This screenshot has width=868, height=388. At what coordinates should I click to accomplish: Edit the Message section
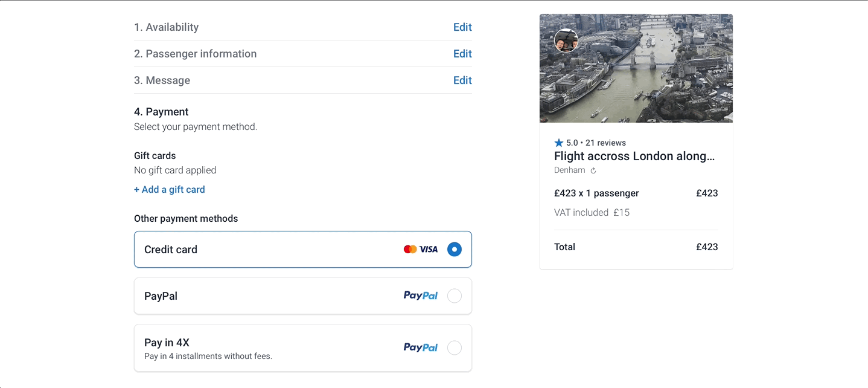pos(462,80)
